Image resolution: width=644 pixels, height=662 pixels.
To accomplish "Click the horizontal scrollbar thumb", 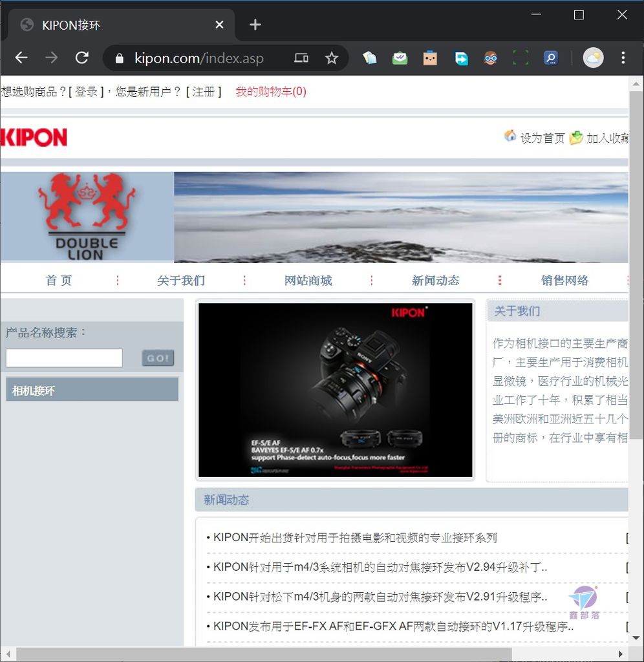I will pos(264,654).
